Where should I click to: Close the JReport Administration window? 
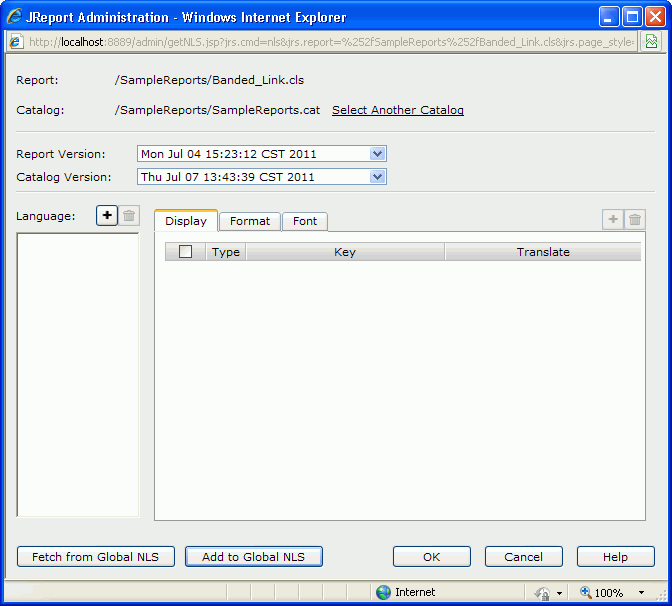(x=655, y=17)
